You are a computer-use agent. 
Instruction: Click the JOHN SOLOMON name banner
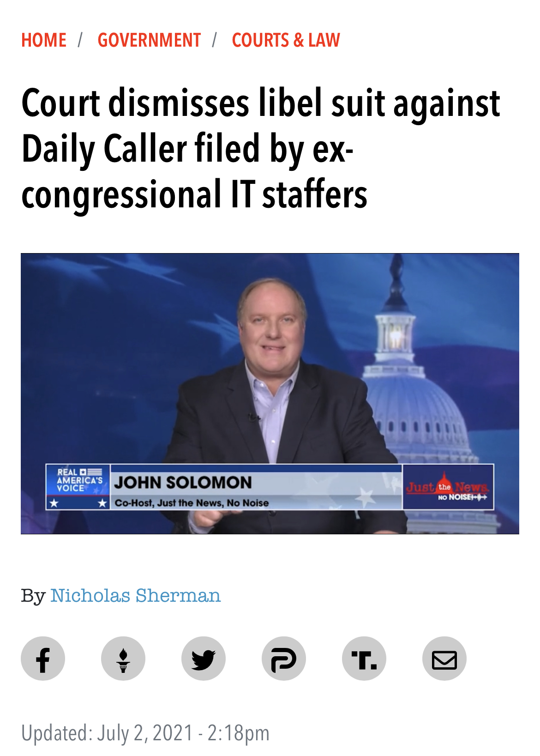pos(183,482)
